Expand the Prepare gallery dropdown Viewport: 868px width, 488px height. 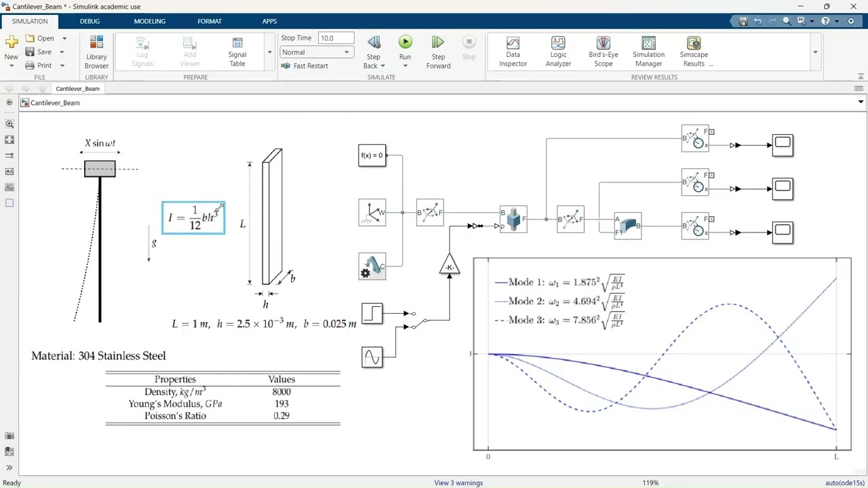point(270,52)
